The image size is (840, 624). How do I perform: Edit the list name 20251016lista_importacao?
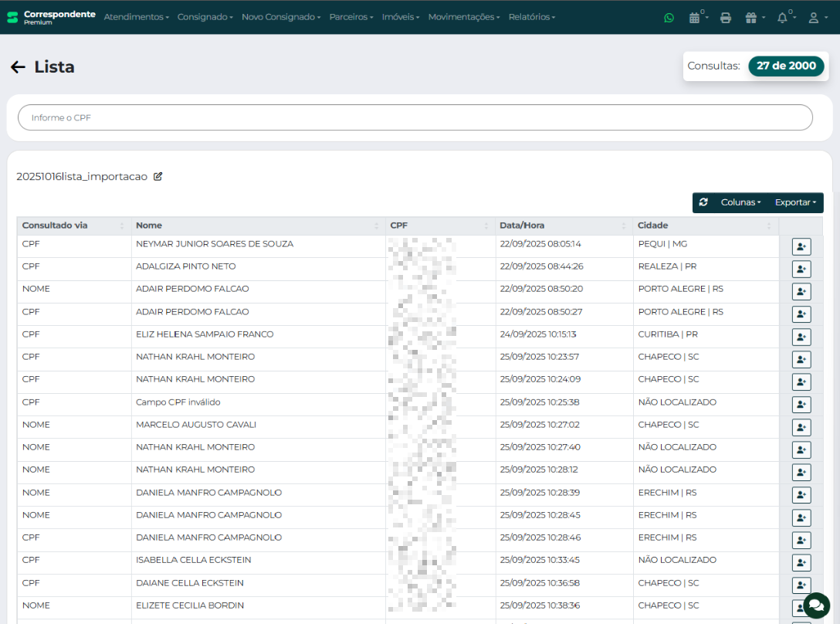158,176
